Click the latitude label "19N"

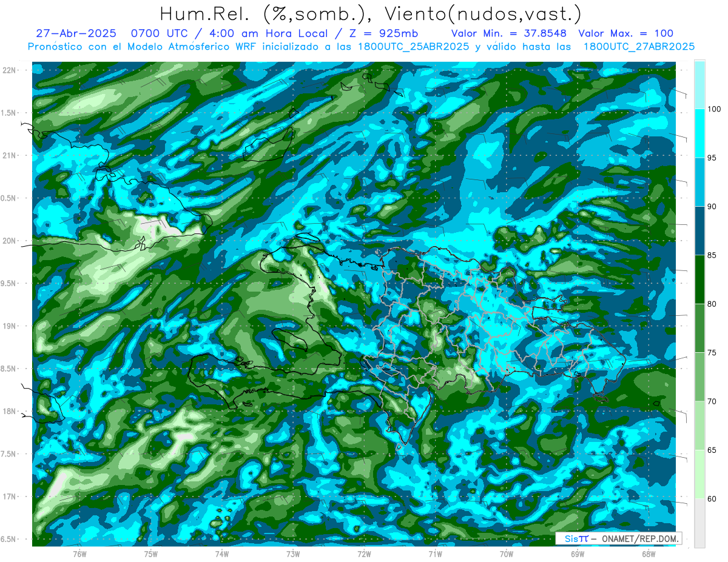pos(9,326)
